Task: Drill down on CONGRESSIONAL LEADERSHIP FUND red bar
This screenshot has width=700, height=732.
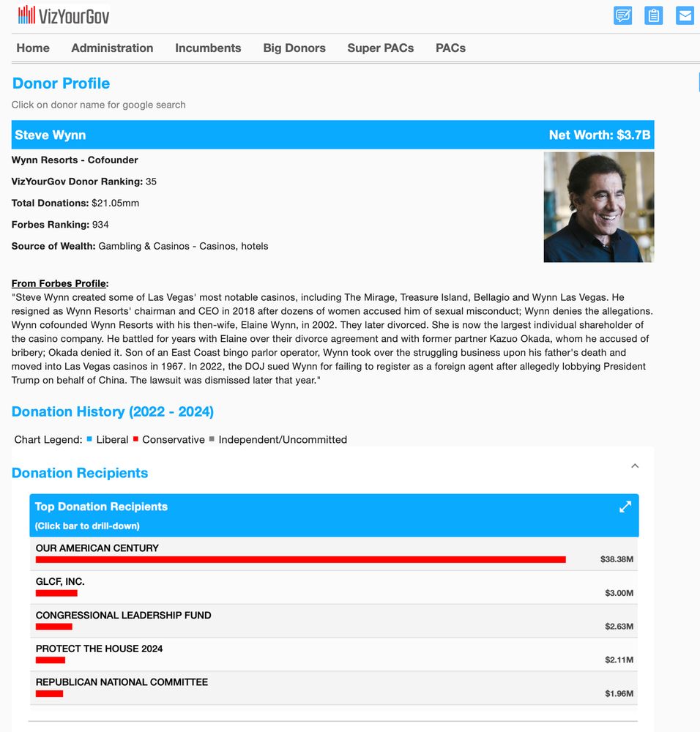Action: [53, 627]
